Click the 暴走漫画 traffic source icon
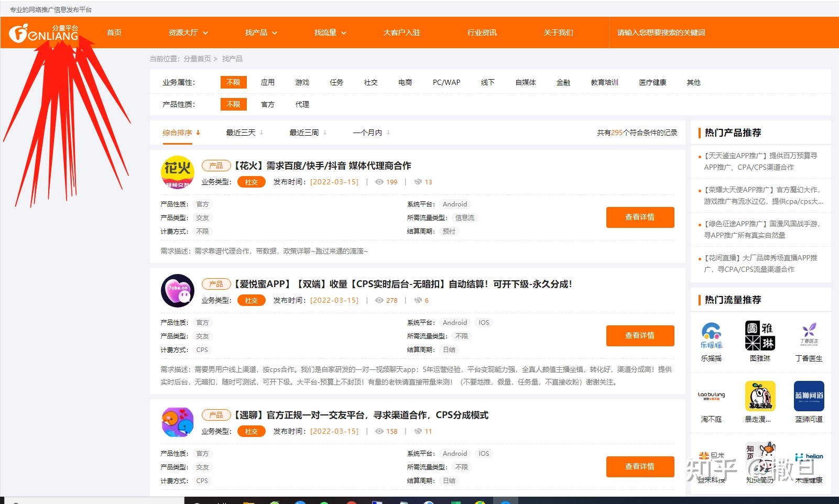839x504 pixels. click(760, 396)
